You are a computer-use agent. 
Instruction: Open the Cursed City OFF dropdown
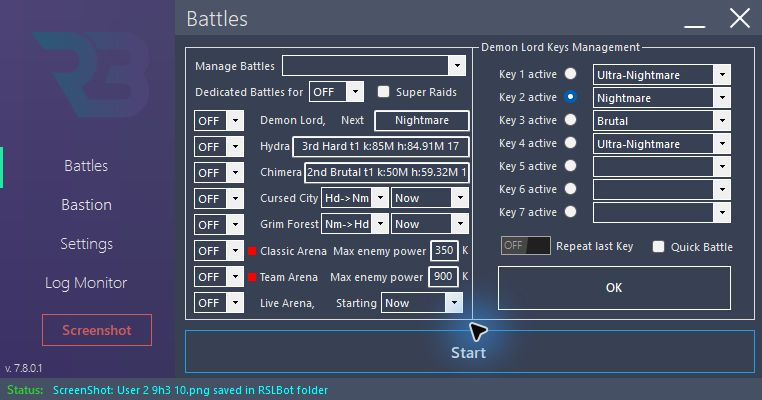coord(219,199)
